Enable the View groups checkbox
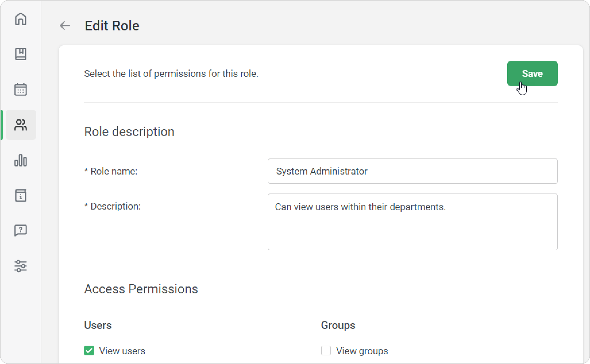 click(326, 351)
